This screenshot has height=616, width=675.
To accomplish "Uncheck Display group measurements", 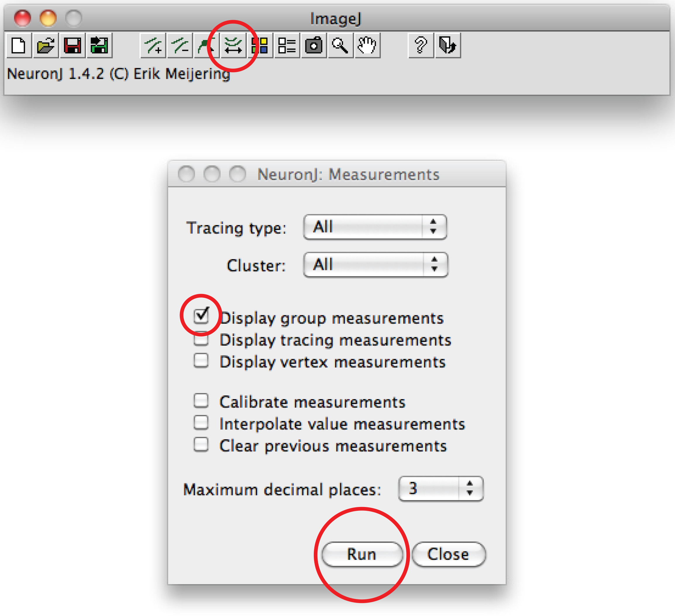I will (x=201, y=316).
